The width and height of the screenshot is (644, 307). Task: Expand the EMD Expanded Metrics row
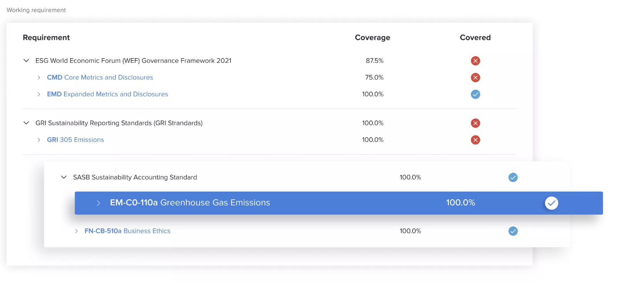tap(39, 94)
